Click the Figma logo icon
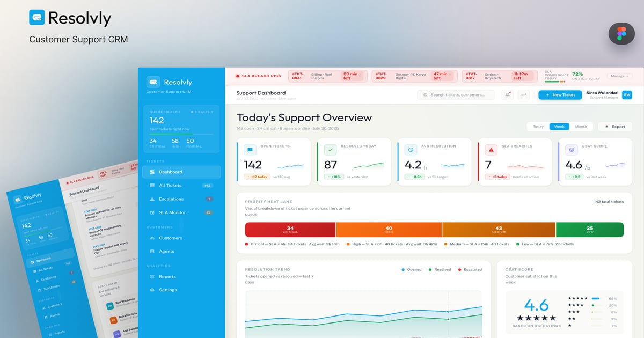 tap(621, 33)
